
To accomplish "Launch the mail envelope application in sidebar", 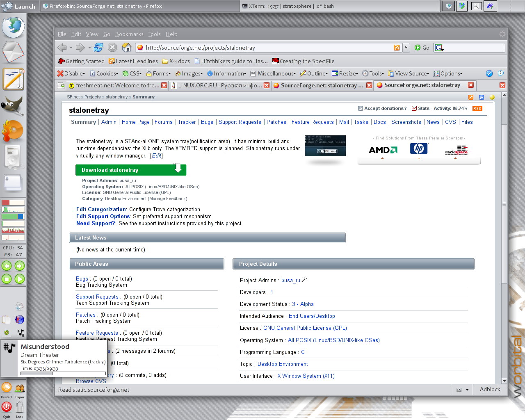I will (13, 52).
